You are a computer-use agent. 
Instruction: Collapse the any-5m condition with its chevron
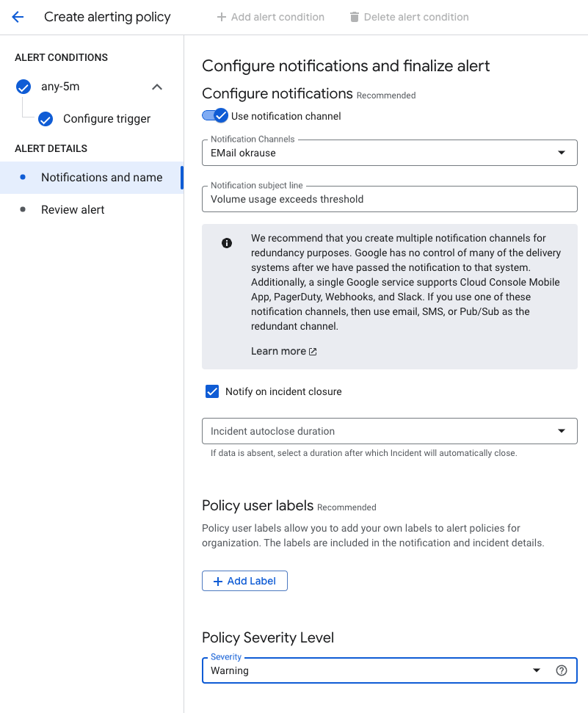157,87
